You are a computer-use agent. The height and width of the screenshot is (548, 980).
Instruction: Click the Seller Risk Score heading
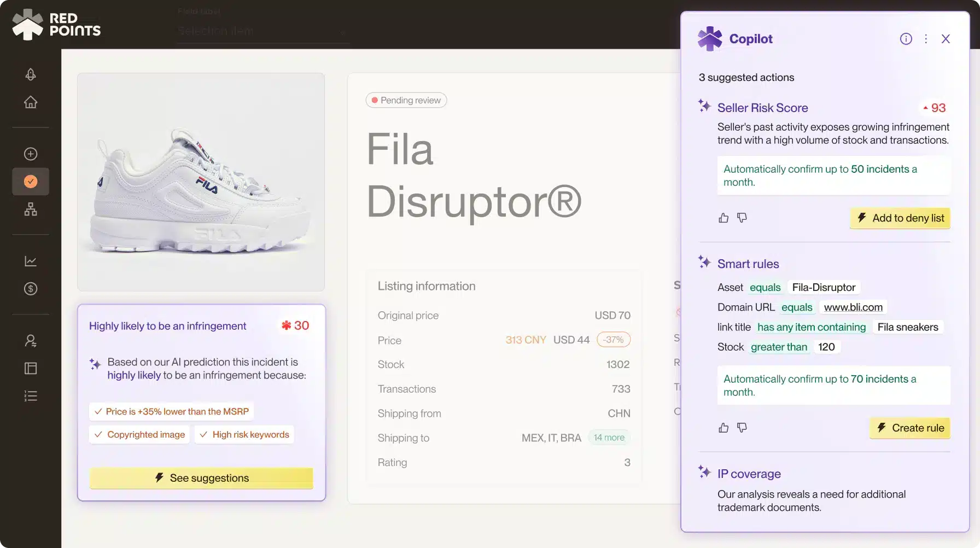coord(762,108)
